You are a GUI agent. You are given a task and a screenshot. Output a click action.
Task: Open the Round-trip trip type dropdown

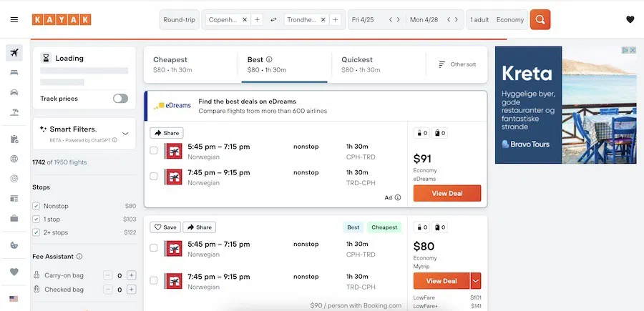click(179, 20)
